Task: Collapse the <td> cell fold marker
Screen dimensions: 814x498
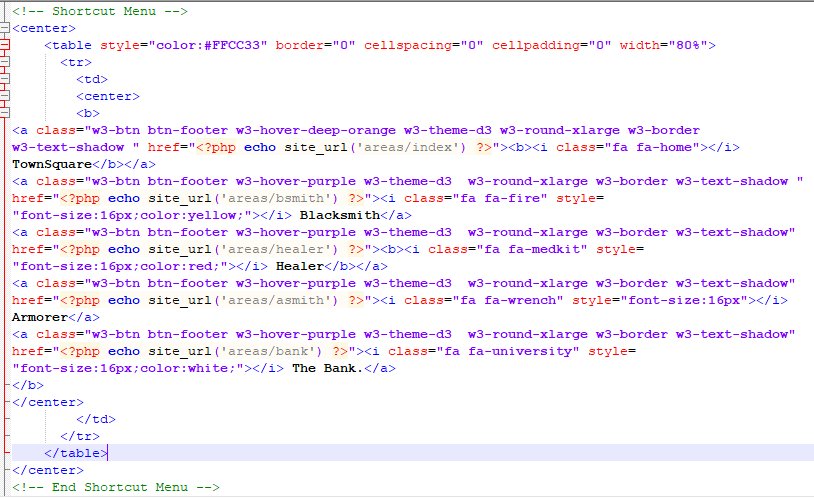Action: 5,80
